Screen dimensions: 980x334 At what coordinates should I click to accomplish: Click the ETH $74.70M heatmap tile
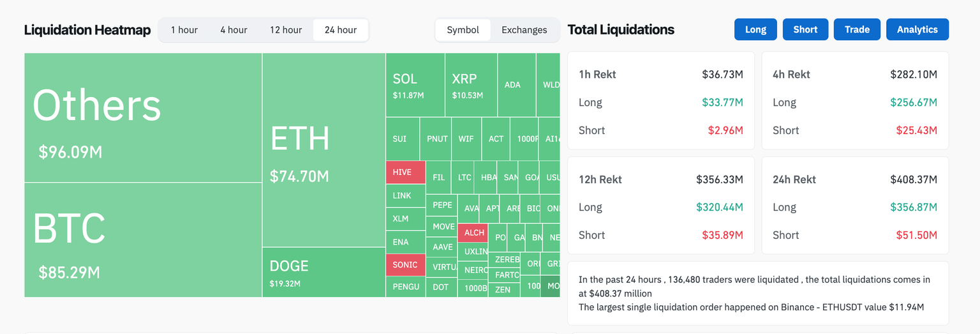[x=323, y=150]
